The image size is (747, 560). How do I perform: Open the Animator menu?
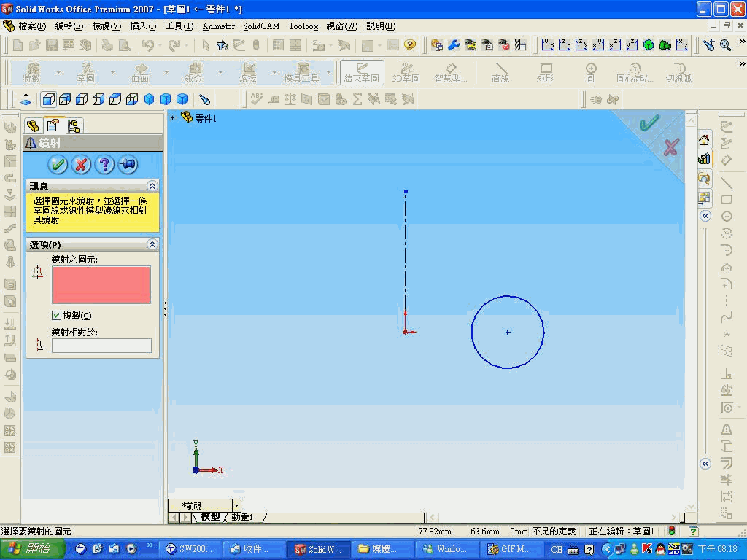219,26
